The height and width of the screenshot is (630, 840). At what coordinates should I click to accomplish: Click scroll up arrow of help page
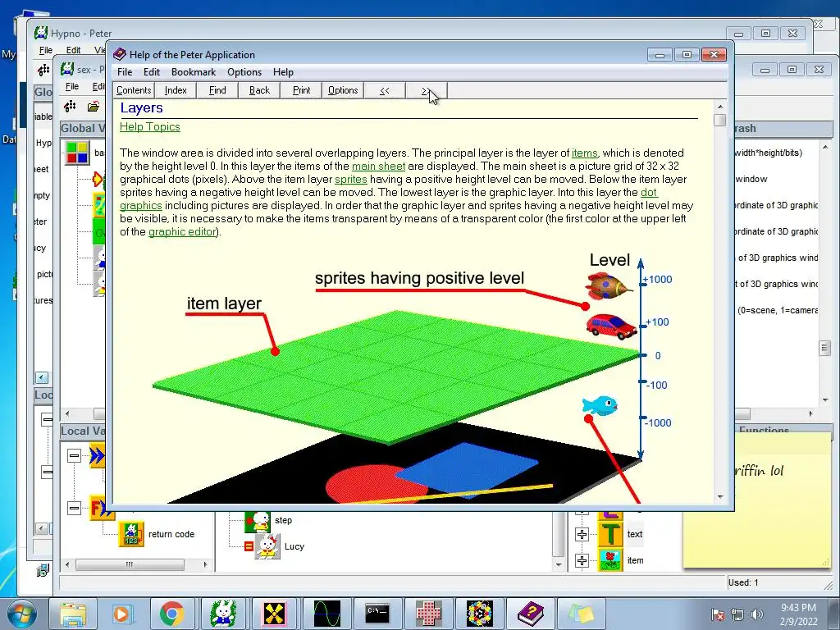tap(720, 106)
